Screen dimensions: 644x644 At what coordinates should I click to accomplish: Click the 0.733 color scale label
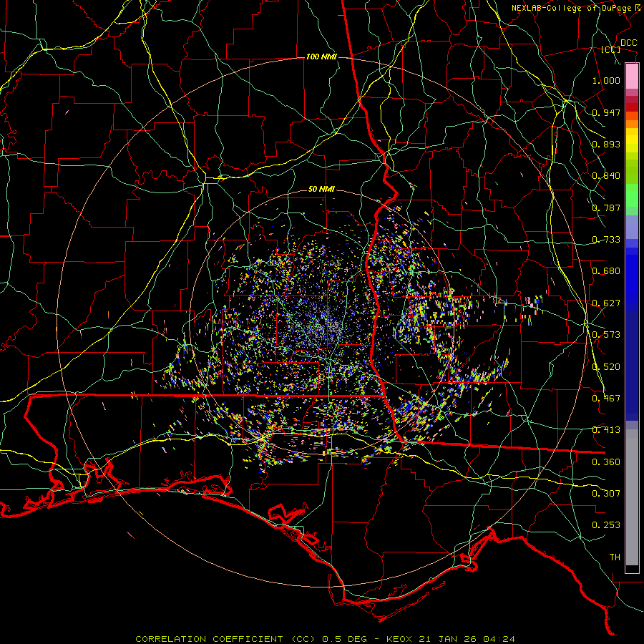tap(606, 240)
